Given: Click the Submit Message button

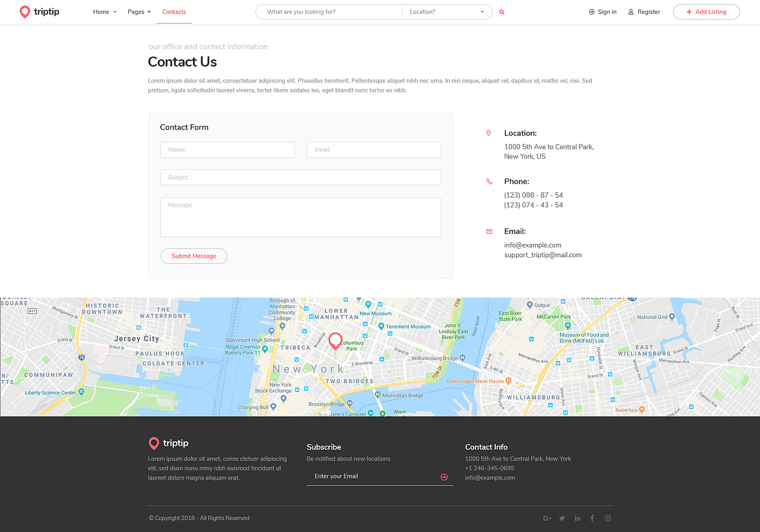Looking at the screenshot, I should [194, 256].
